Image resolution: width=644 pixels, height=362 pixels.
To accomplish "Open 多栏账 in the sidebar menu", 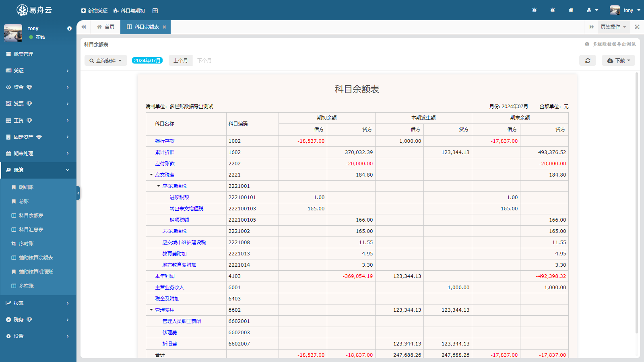I will 26,286.
